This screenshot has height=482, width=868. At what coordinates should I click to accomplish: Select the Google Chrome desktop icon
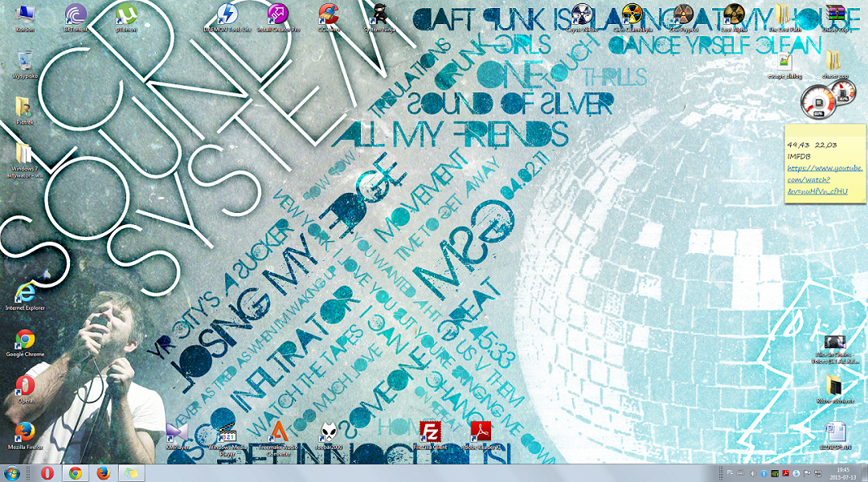(25, 343)
